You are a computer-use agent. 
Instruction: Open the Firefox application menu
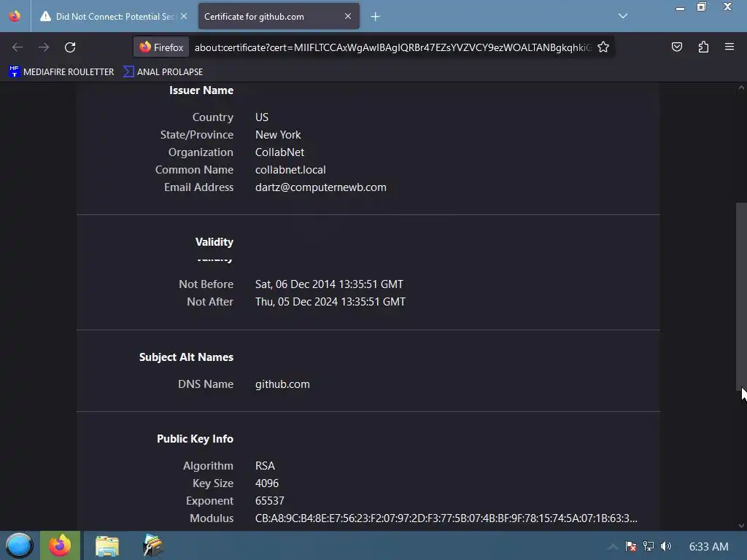(x=729, y=47)
